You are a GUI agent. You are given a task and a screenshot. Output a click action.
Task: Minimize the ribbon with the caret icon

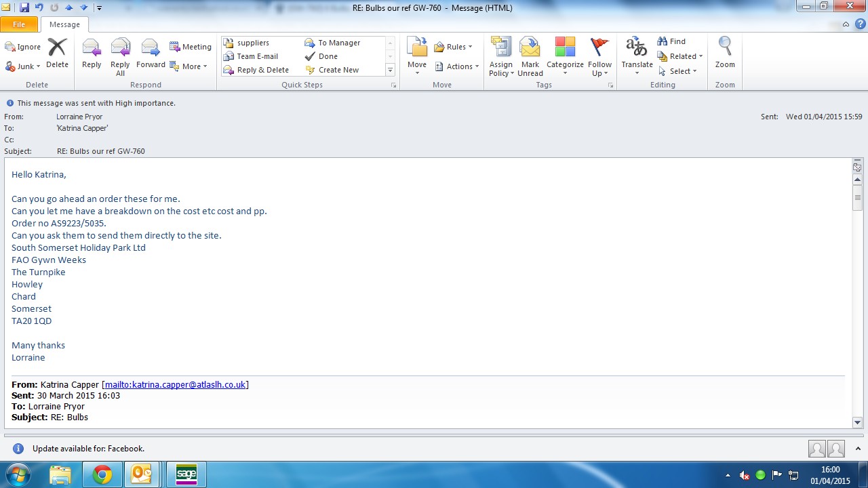tap(846, 24)
